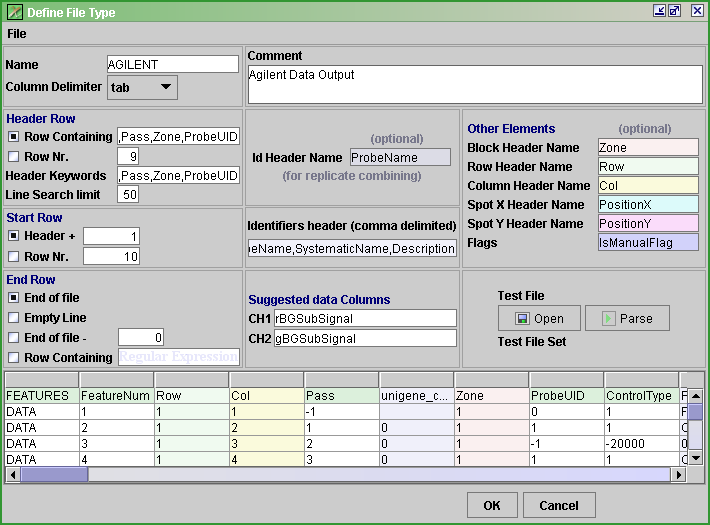This screenshot has width=710, height=525.
Task: Select Start Row 'Header +' option
Action: [x=14, y=236]
